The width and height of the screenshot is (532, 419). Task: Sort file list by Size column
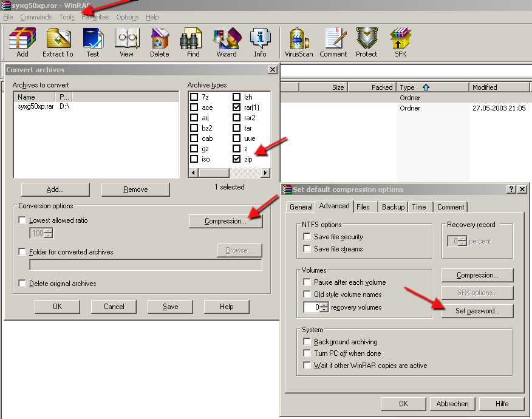click(323, 87)
